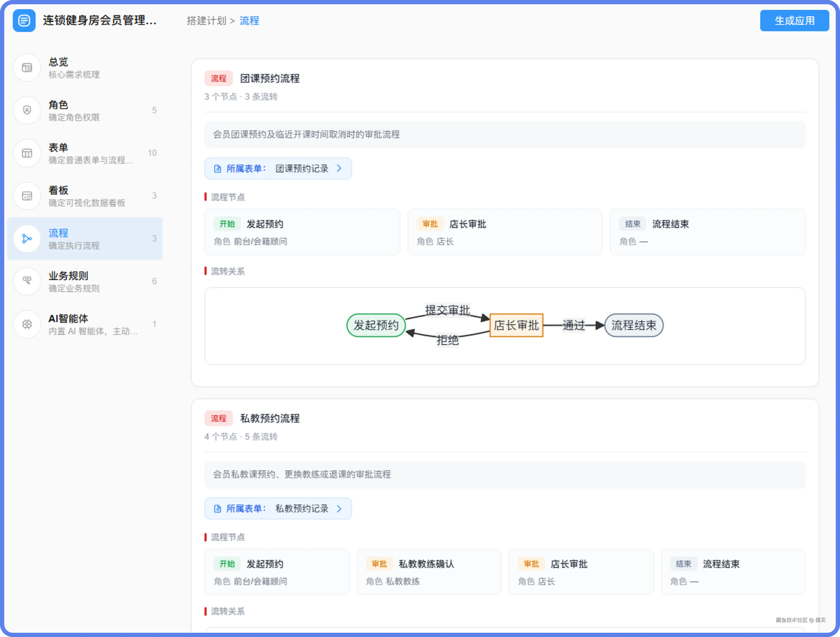Click document icon beside 团课预约记录
The width and height of the screenshot is (840, 637).
(x=218, y=169)
